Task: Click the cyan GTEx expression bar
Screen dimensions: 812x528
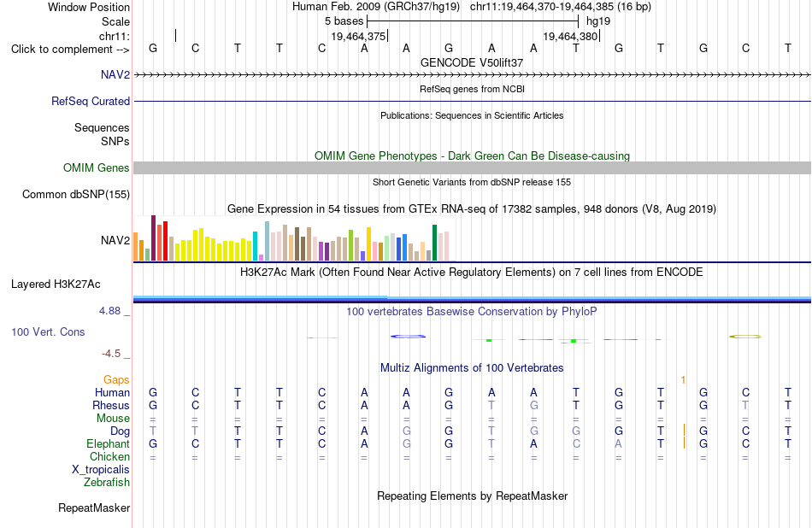Action: coord(255,246)
